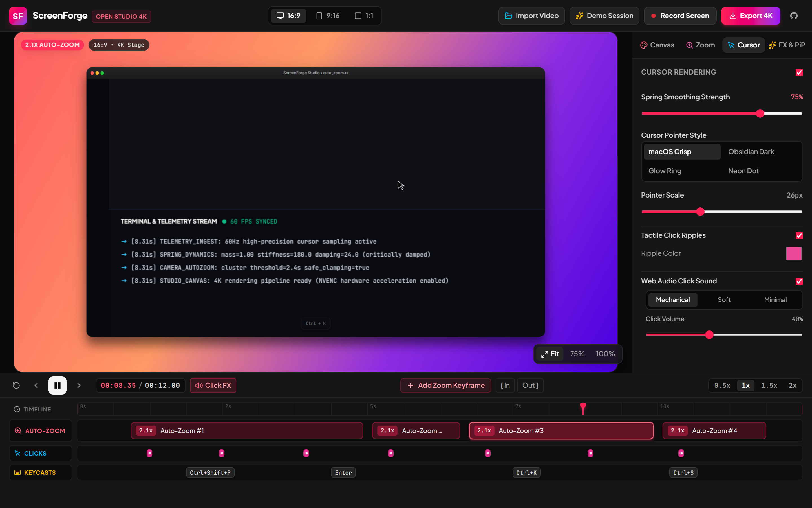This screenshot has width=812, height=508.
Task: Toggle Cursor Rendering checkbox
Action: click(799, 73)
